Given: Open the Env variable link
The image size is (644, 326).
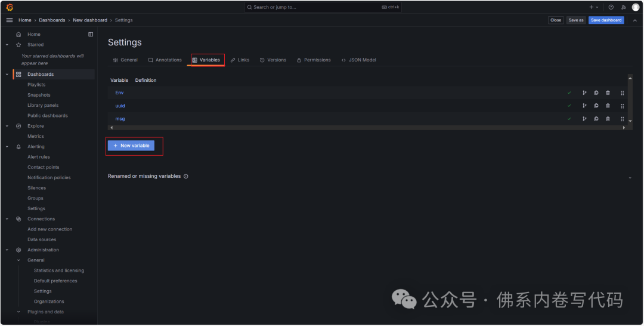Looking at the screenshot, I should coord(119,93).
